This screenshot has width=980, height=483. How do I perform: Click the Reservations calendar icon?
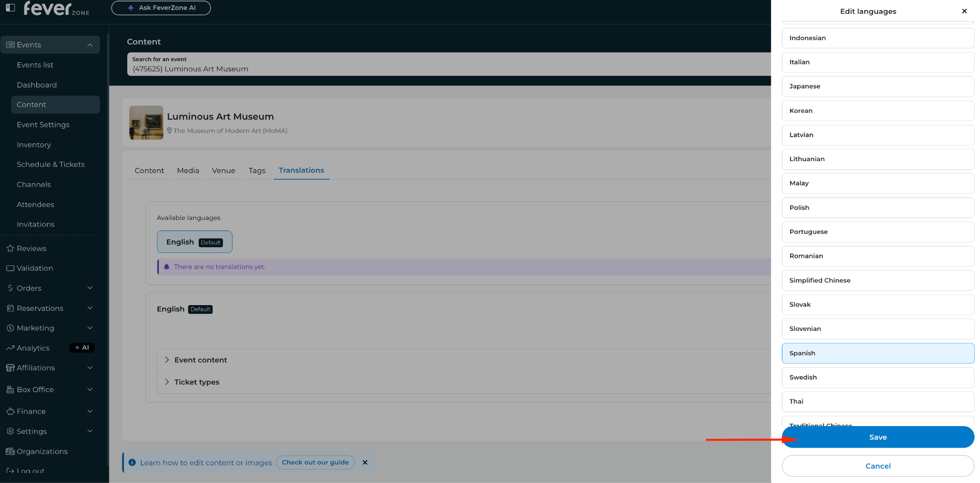tap(10, 308)
